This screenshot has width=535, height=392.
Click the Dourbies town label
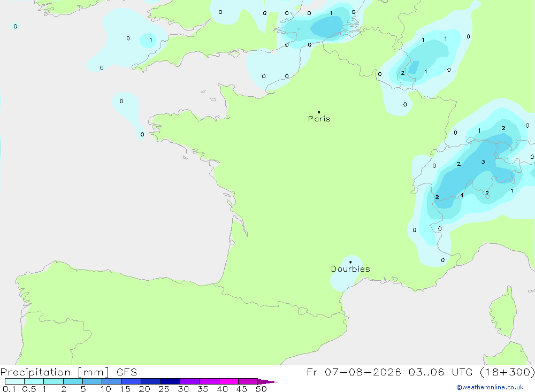pyautogui.click(x=350, y=269)
